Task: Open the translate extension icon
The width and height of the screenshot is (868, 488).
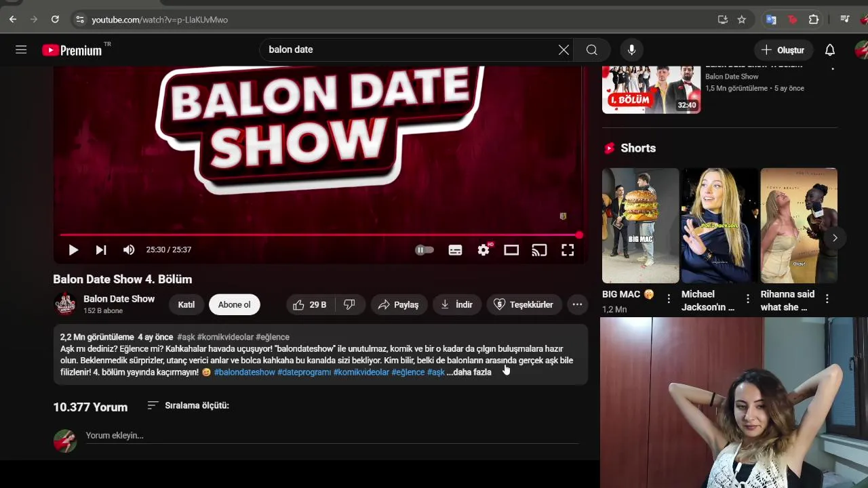Action: click(x=771, y=20)
